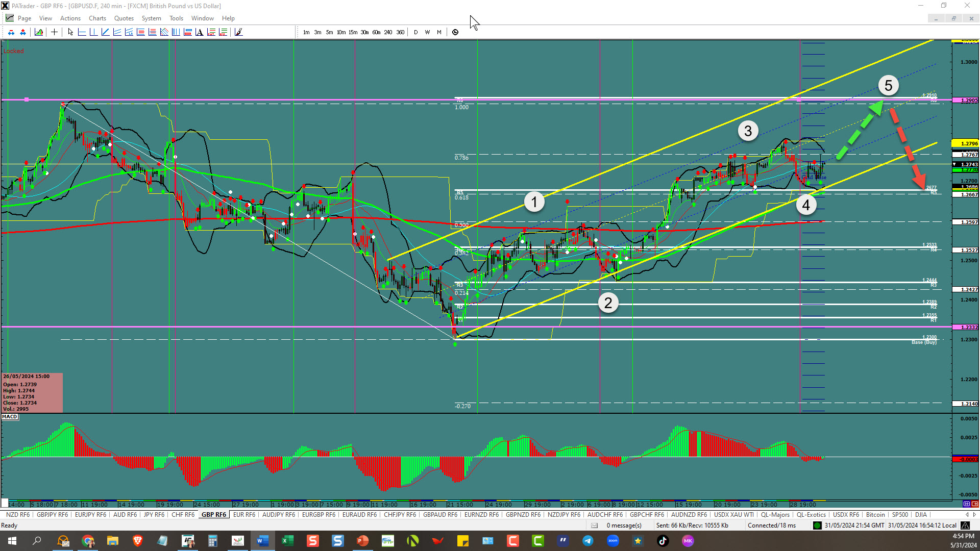Select the PAT levels tool

211,32
